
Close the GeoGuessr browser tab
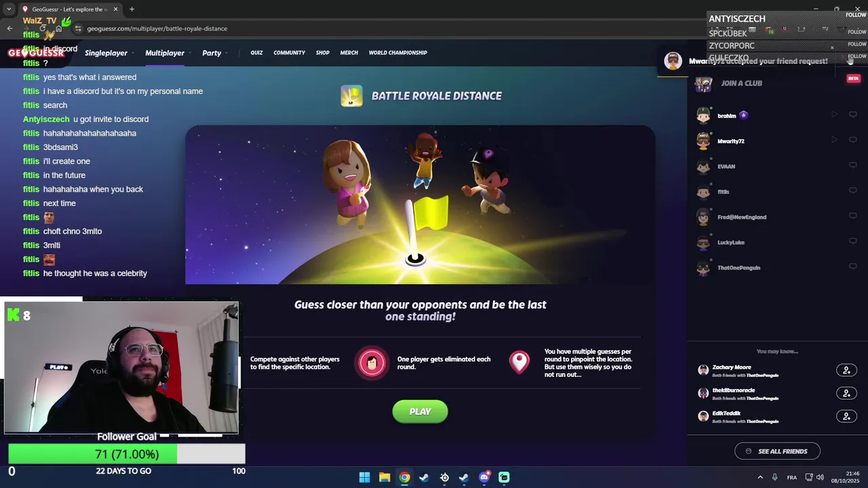[115, 9]
